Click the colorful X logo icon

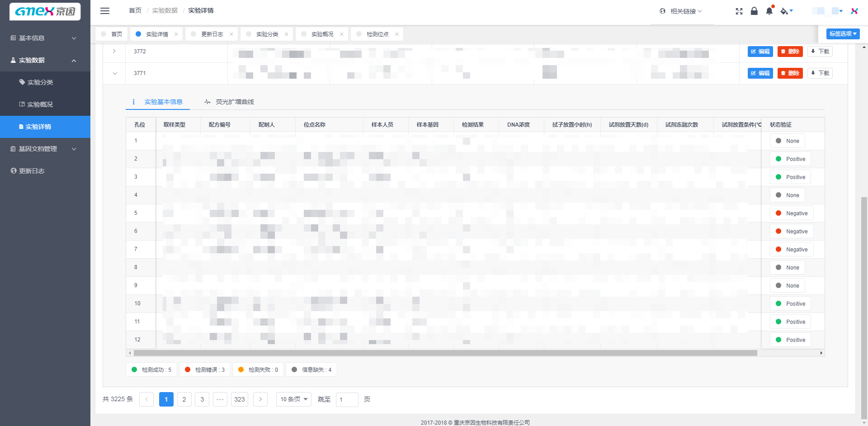point(854,11)
